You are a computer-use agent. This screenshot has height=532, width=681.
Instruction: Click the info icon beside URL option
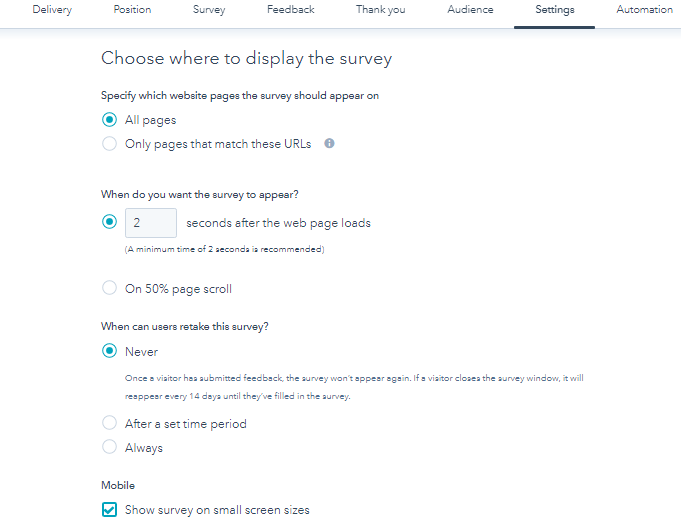point(329,143)
